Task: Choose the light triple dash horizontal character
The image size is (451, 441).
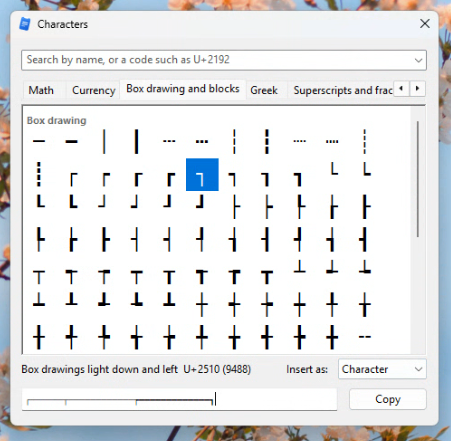Action: pos(169,141)
